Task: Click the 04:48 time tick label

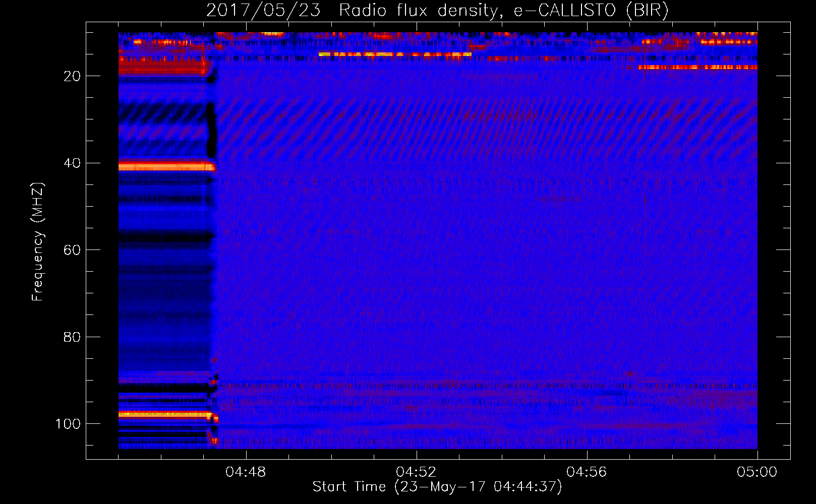Action: click(x=246, y=472)
